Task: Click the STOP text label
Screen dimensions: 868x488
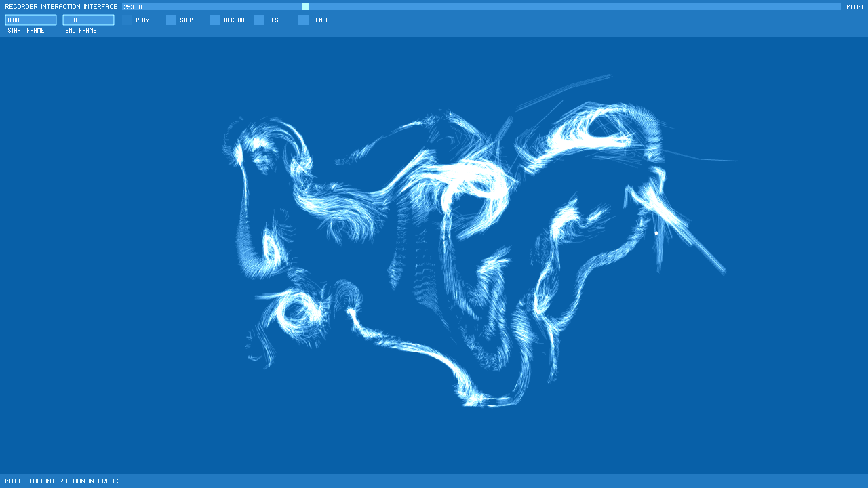Action: (x=186, y=20)
